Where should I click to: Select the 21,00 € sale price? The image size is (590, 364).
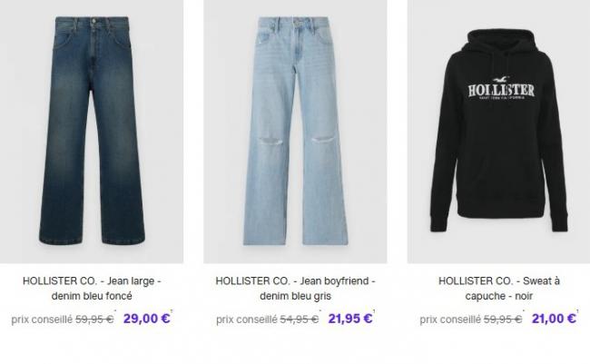554,319
